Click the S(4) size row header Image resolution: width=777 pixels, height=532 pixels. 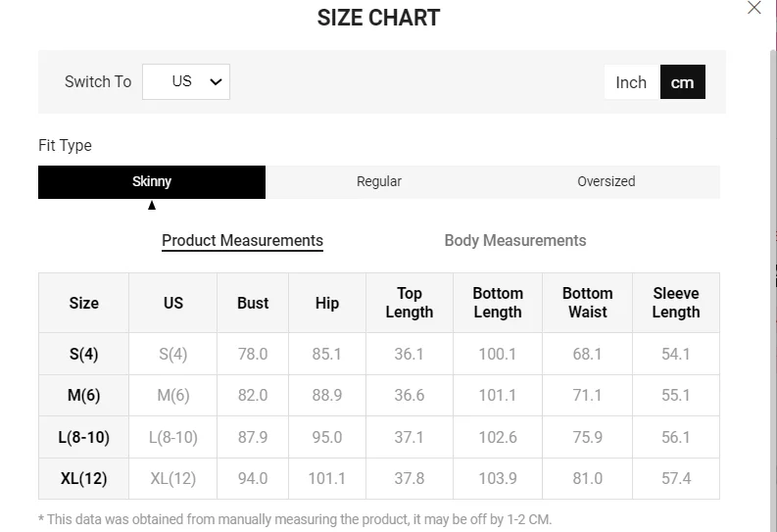click(x=84, y=354)
